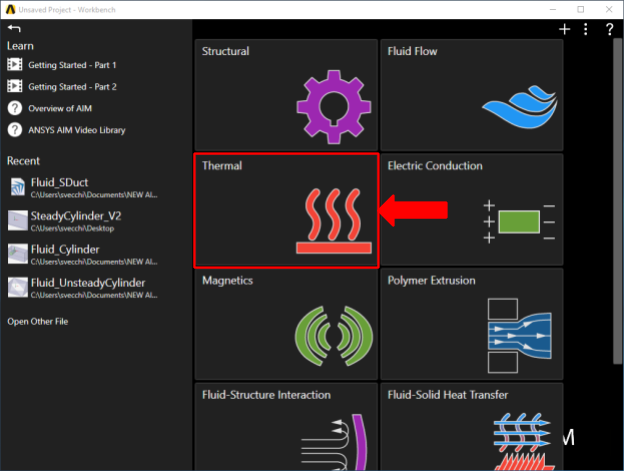Open the three-dot more options menu

585,29
